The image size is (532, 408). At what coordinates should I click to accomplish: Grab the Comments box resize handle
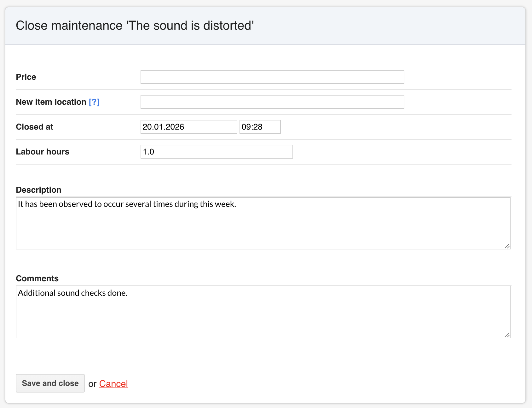[507, 335]
